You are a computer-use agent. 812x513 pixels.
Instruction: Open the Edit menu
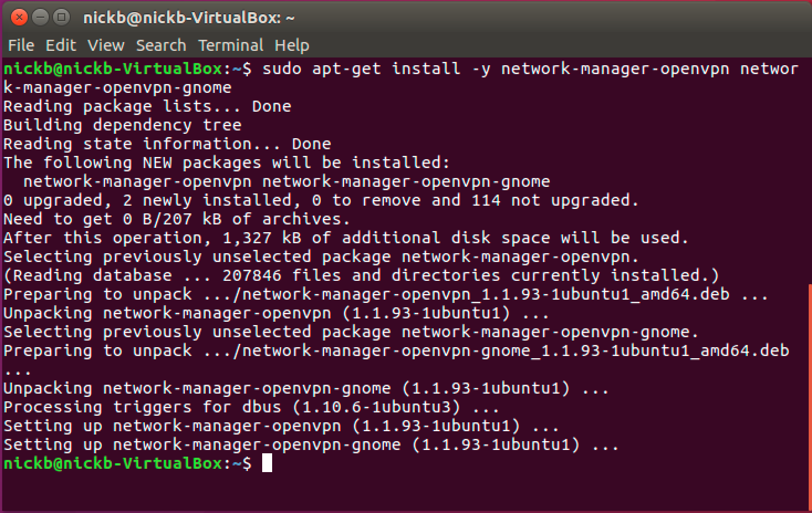(61, 45)
